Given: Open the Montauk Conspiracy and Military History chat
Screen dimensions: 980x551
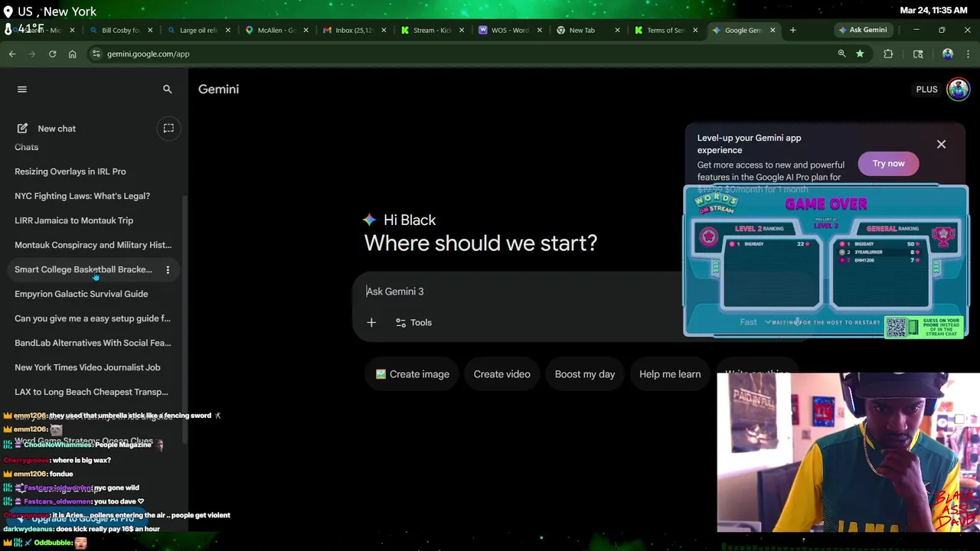Looking at the screenshot, I should click(x=93, y=245).
